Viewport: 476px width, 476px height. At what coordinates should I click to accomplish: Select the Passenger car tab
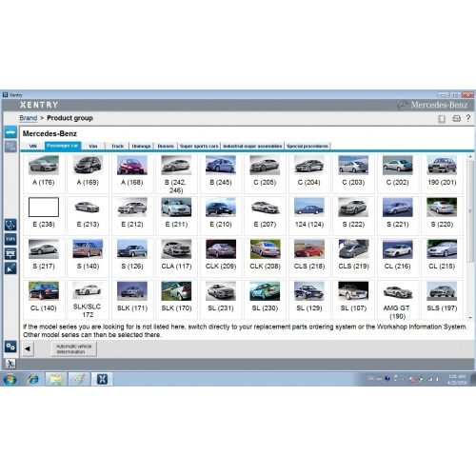(x=63, y=146)
